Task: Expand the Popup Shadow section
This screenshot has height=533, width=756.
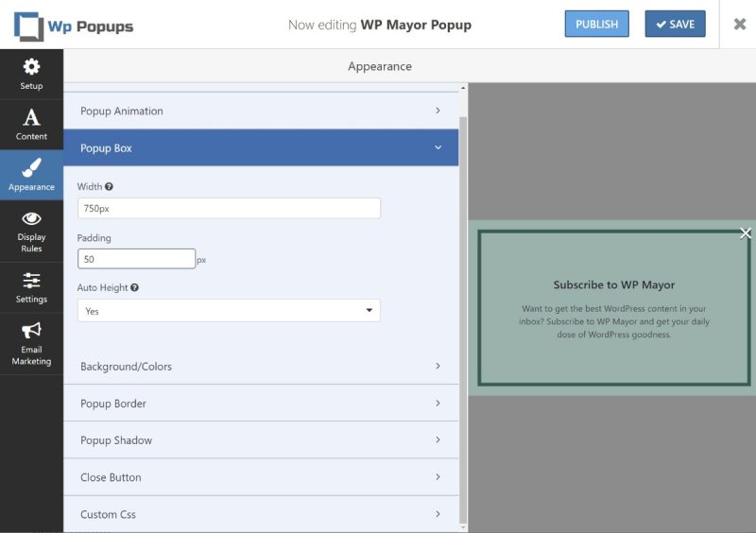Action: (x=261, y=440)
